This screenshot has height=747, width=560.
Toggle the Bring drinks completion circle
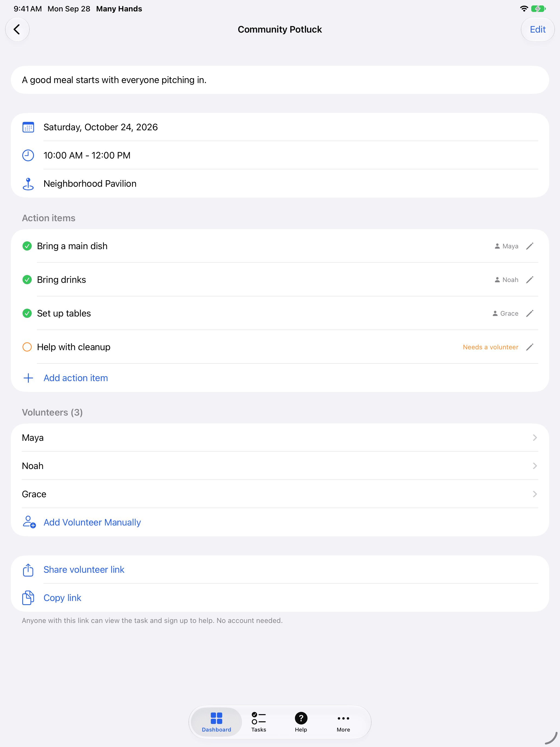click(x=27, y=280)
